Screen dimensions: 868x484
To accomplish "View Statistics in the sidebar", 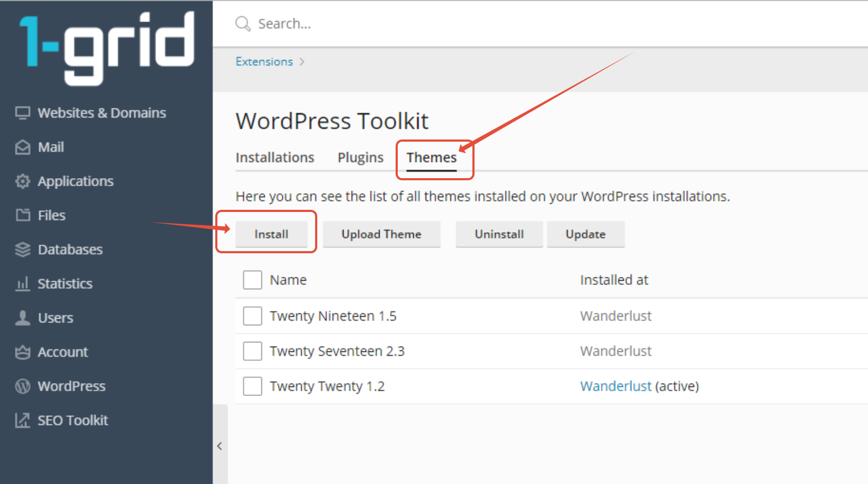I will 65,283.
